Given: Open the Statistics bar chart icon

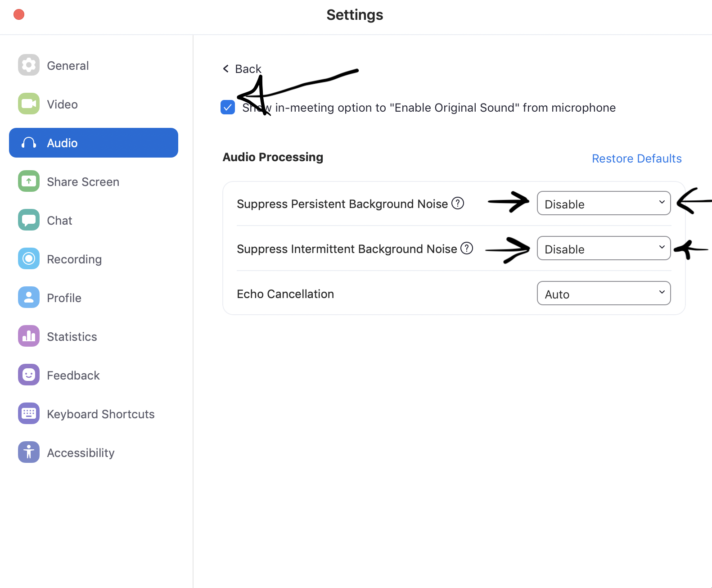Looking at the screenshot, I should pyautogui.click(x=29, y=336).
